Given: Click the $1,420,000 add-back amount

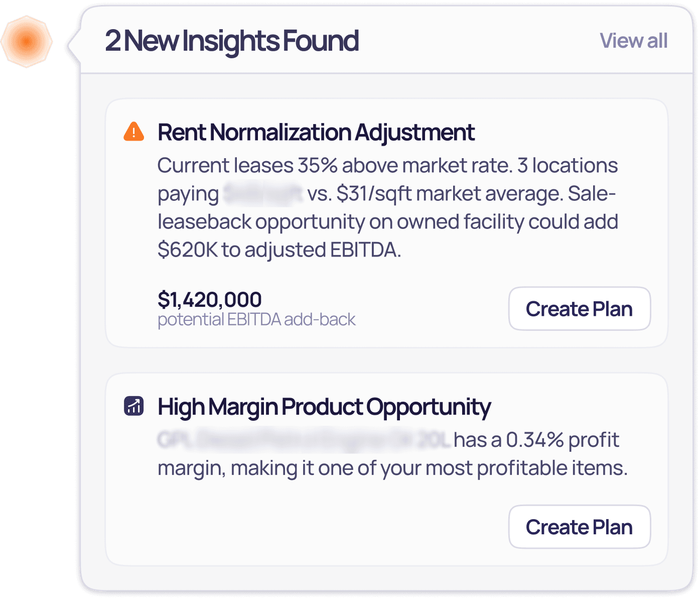Looking at the screenshot, I should (x=209, y=300).
